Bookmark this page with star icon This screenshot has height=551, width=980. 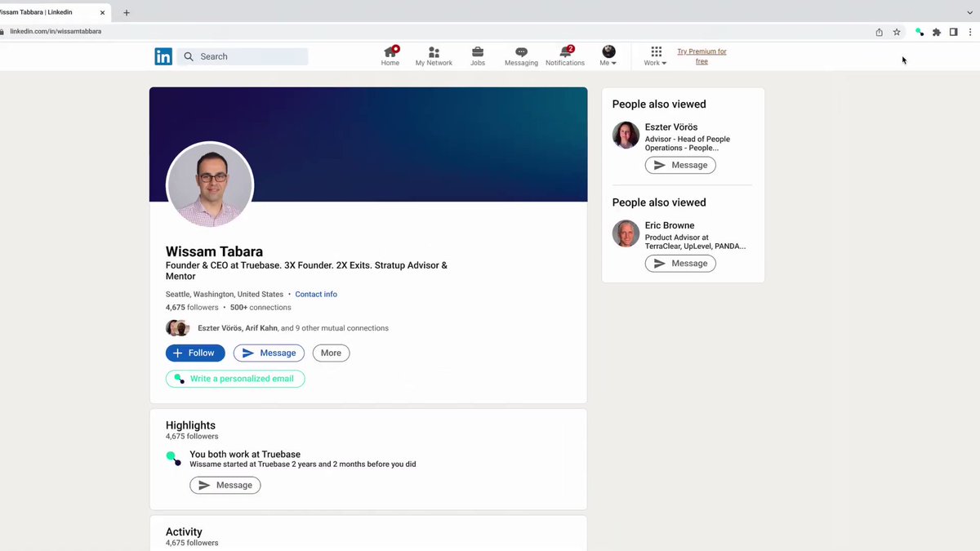(x=897, y=32)
